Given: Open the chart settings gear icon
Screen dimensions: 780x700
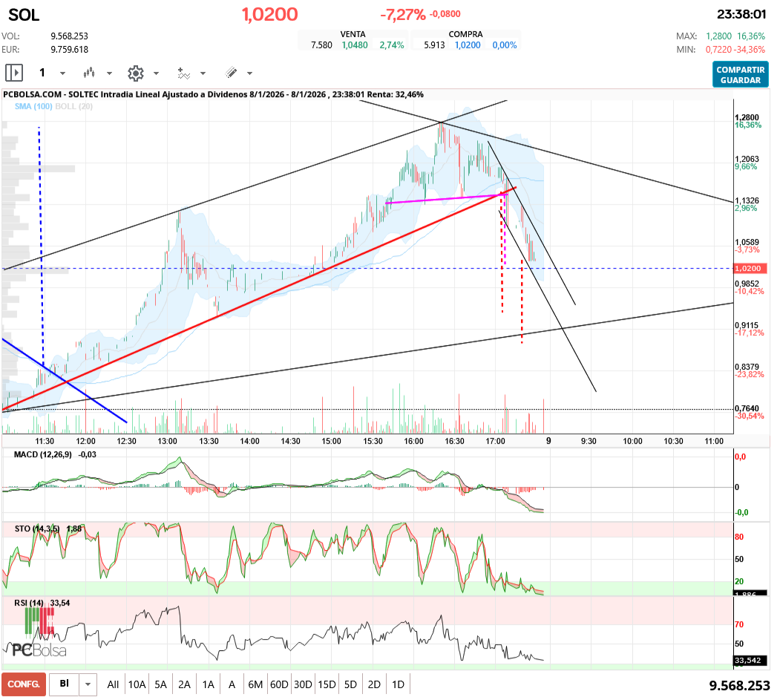Looking at the screenshot, I should click(x=135, y=73).
